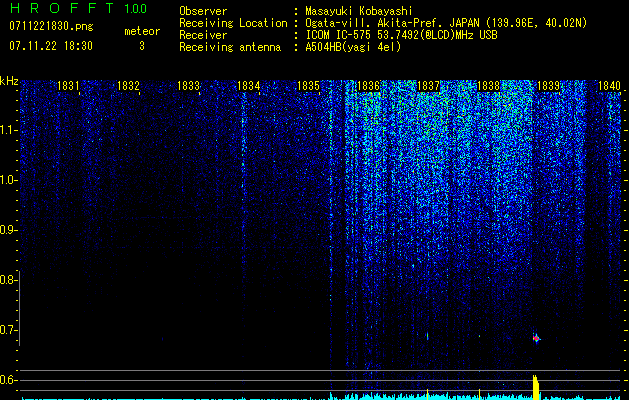Click the date text 07.11.22 18:30

point(51,46)
